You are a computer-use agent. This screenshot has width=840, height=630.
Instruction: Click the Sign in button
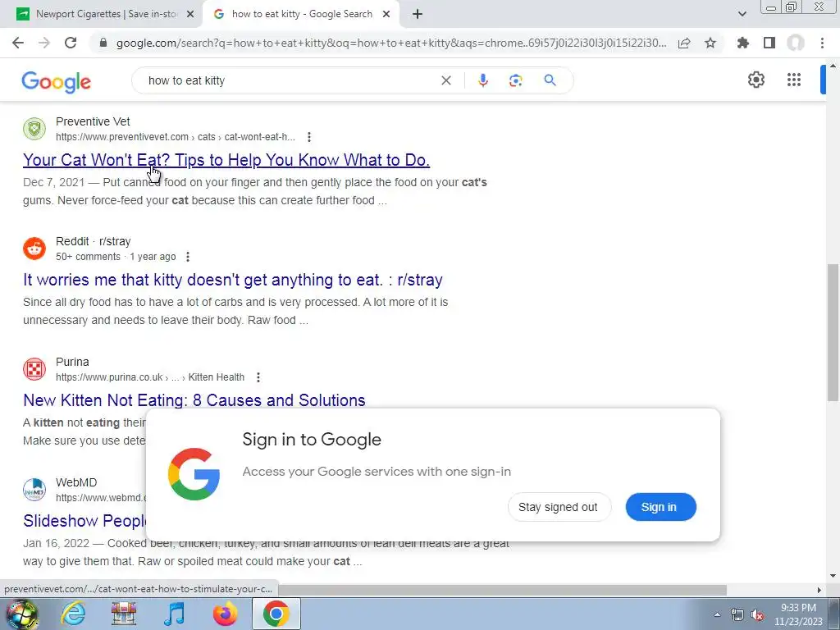click(x=660, y=507)
